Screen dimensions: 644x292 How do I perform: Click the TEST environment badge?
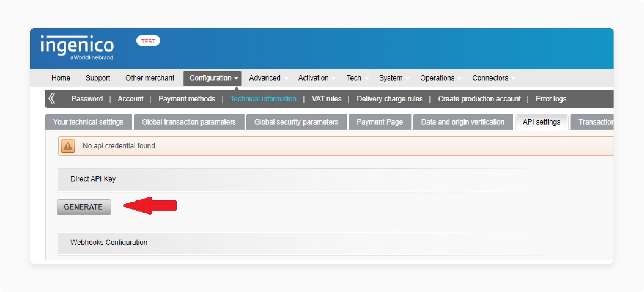tap(148, 41)
